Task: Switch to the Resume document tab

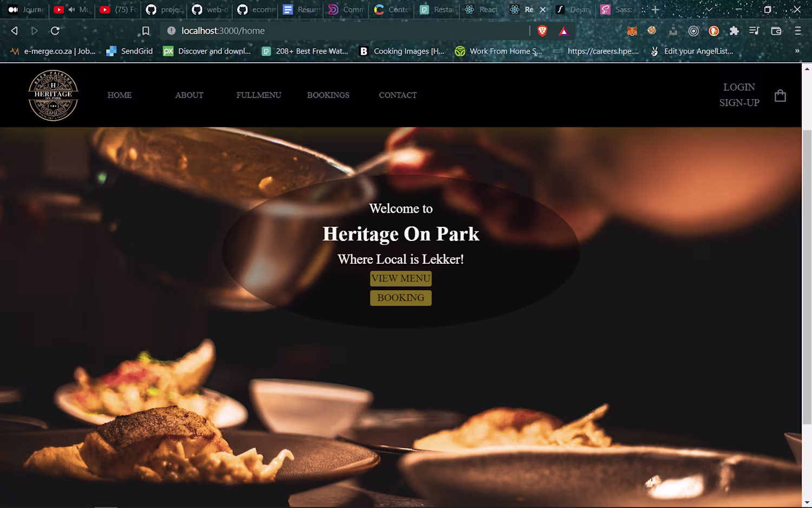Action: pos(302,9)
